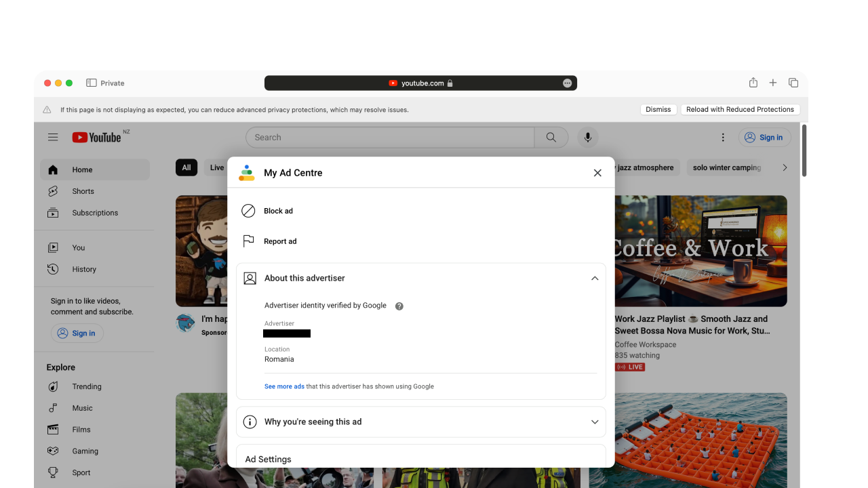
Task: Click the Report ad flag icon
Action: (248, 241)
